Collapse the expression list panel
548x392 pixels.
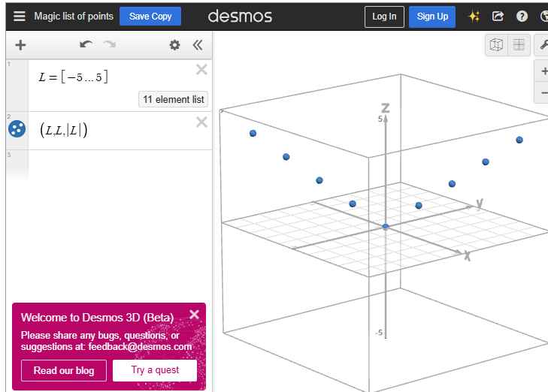coord(198,45)
